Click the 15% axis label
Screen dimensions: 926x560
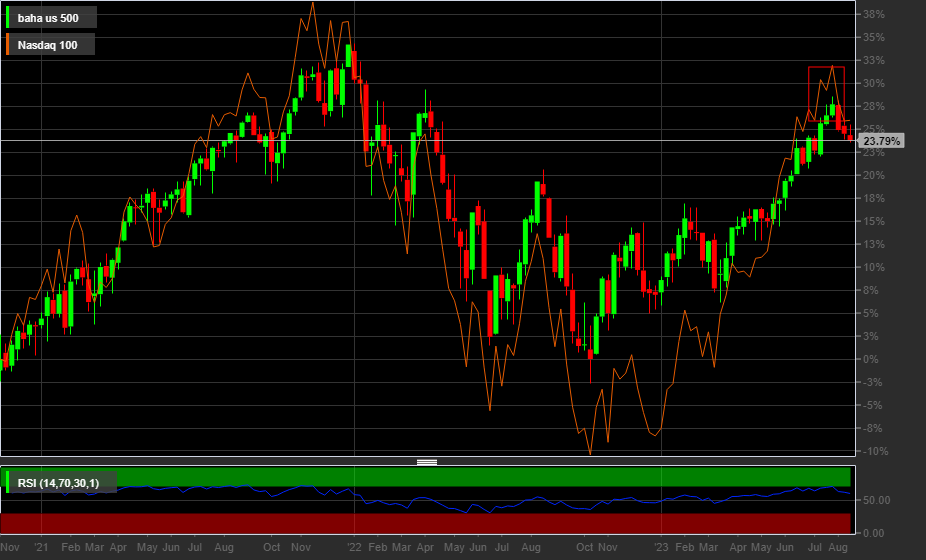point(874,222)
